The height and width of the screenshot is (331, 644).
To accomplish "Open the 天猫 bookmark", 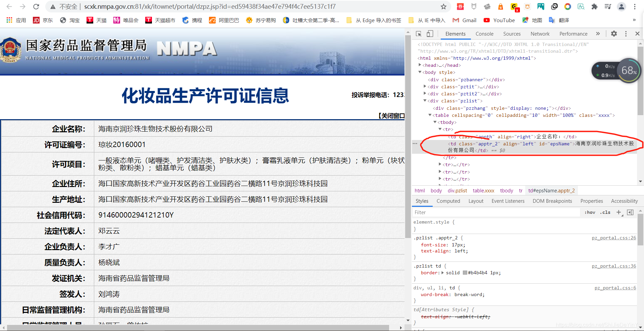I will tap(97, 20).
